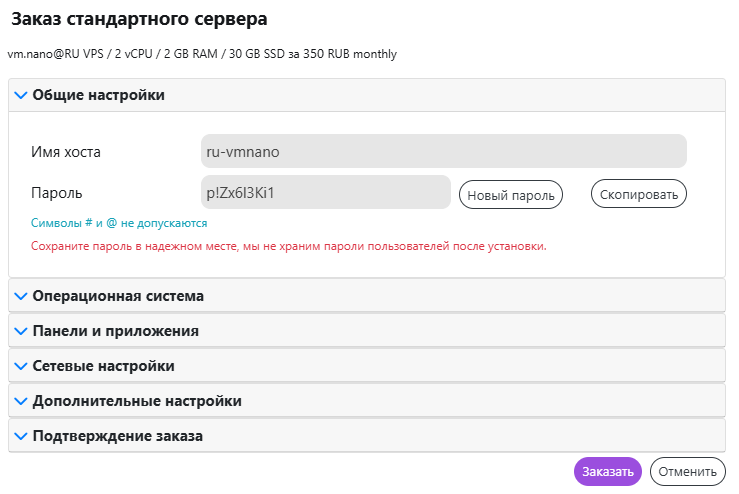Click the chevron icon beside Общие настройки
The image size is (739, 494).
tap(21, 96)
